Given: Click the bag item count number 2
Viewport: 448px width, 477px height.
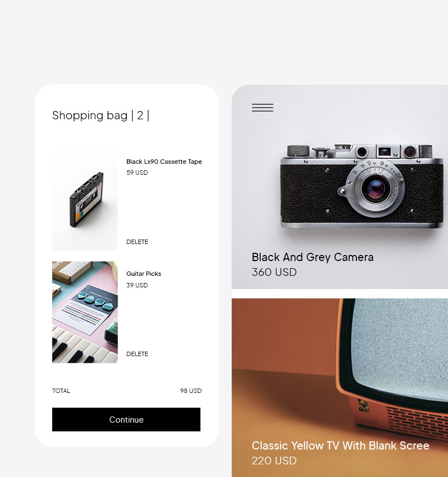Looking at the screenshot, I should (x=140, y=115).
